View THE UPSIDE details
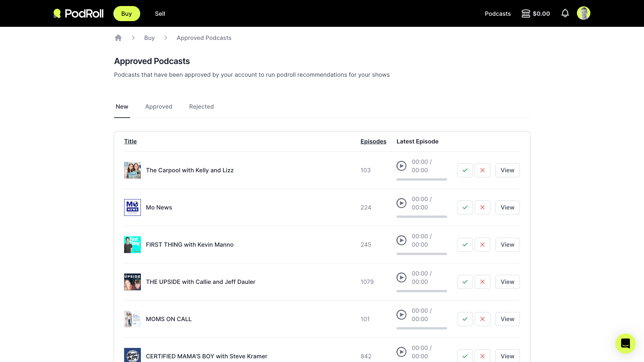 [x=507, y=282]
